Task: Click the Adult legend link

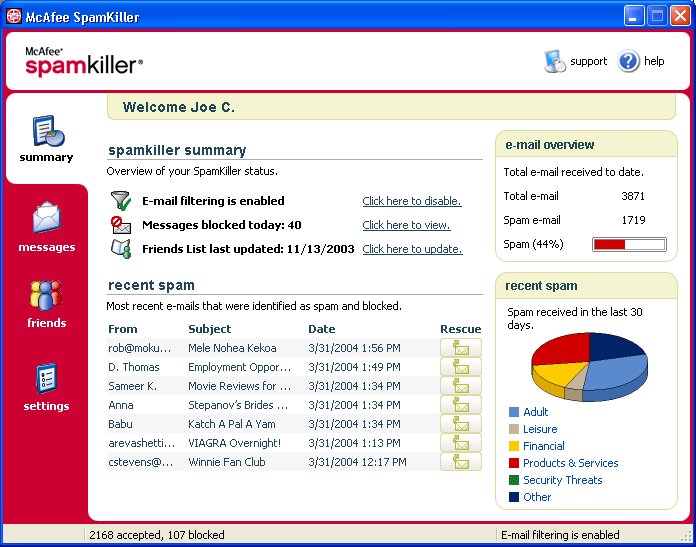Action: [535, 412]
